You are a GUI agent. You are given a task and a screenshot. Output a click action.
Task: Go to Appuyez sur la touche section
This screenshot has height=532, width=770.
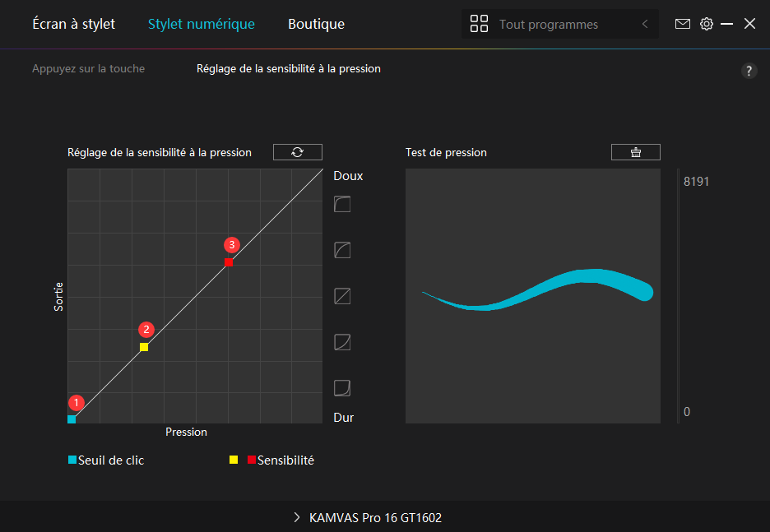[x=88, y=69]
